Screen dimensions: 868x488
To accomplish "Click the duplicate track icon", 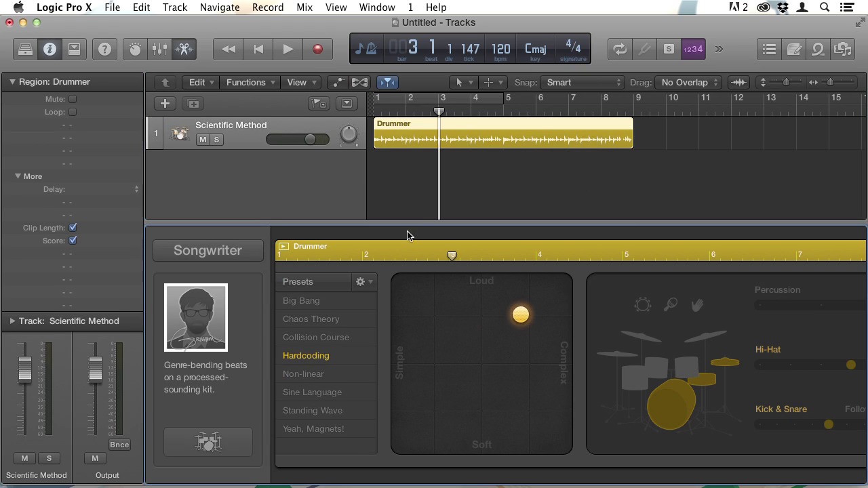I will coord(193,104).
